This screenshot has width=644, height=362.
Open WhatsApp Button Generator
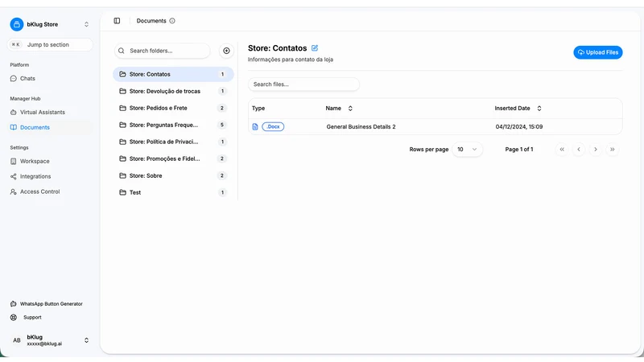coord(50,304)
